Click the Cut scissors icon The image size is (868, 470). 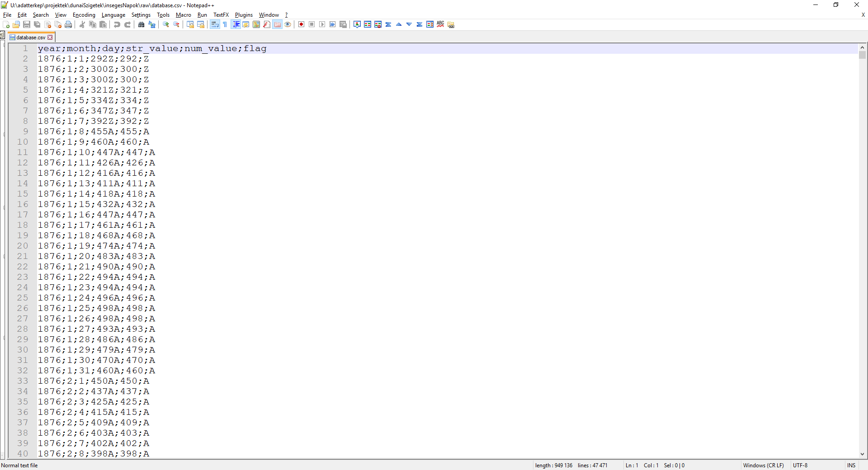(82, 24)
